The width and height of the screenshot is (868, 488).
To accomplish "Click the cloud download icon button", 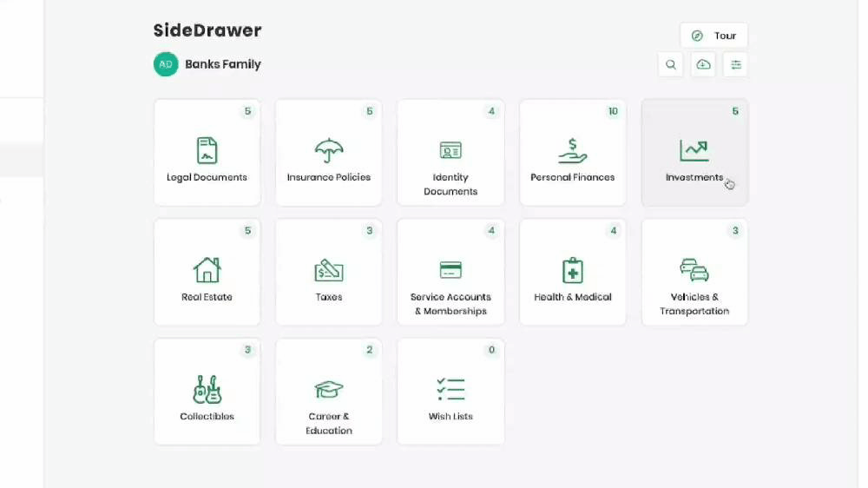I will click(x=703, y=64).
